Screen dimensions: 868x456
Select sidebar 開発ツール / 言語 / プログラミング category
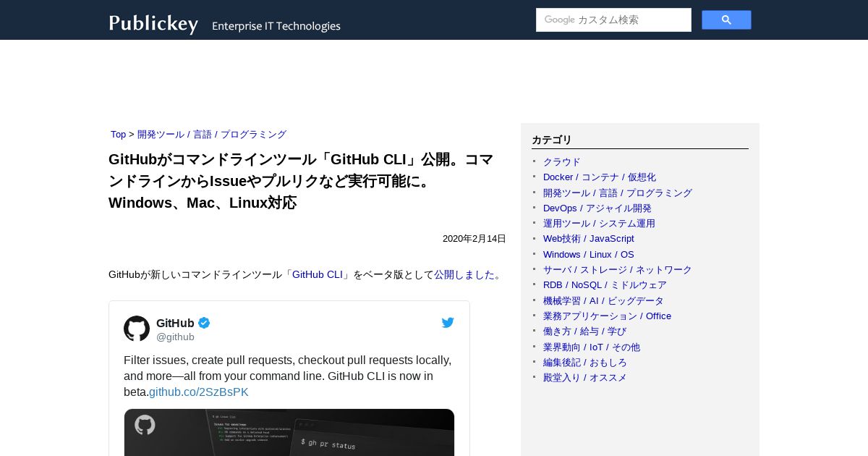click(618, 193)
